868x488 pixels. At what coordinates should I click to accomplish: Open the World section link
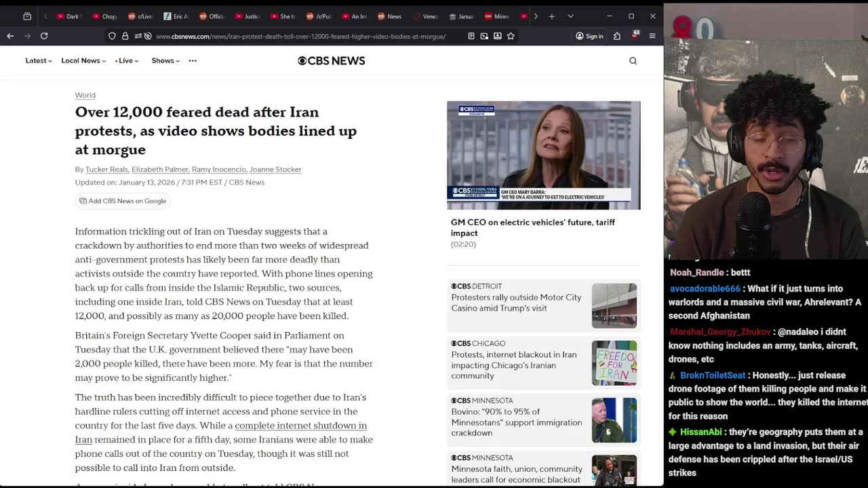pos(85,96)
